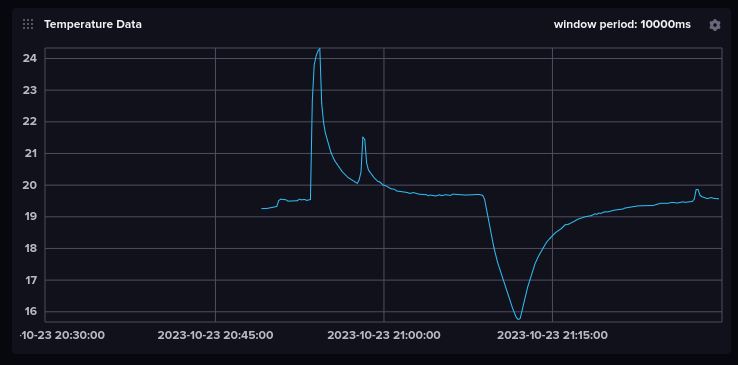Viewport: 738px width, 365px height.
Task: Click the window period: 10000ms label
Action: coord(622,24)
